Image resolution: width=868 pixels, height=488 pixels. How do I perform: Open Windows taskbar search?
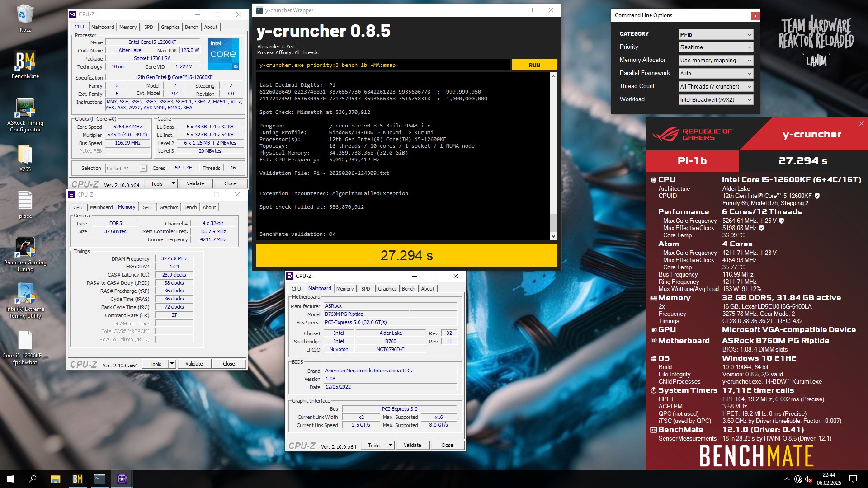point(33,479)
